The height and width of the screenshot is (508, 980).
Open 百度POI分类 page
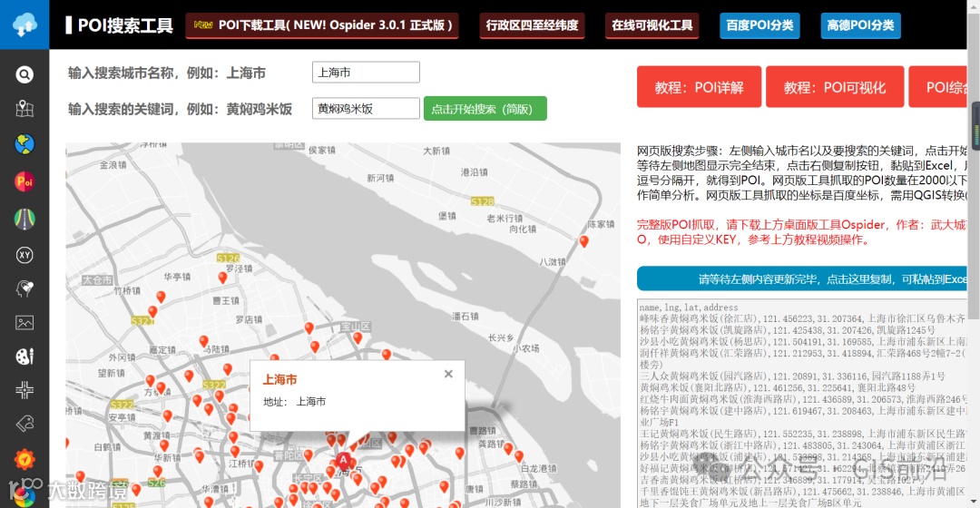click(759, 25)
